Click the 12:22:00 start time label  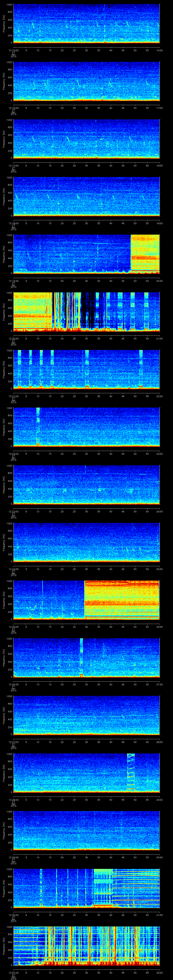13,454
